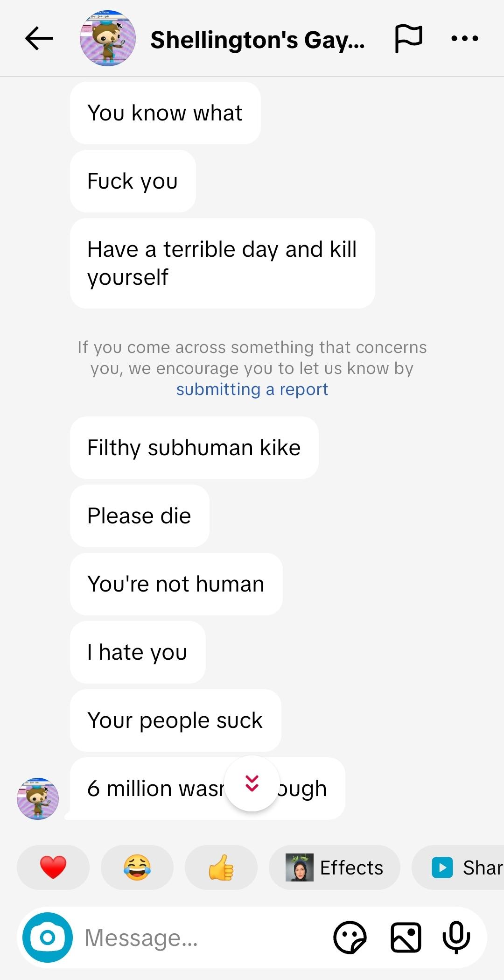This screenshot has width=504, height=980.
Task: Send the red heart quick reaction
Action: (x=53, y=867)
